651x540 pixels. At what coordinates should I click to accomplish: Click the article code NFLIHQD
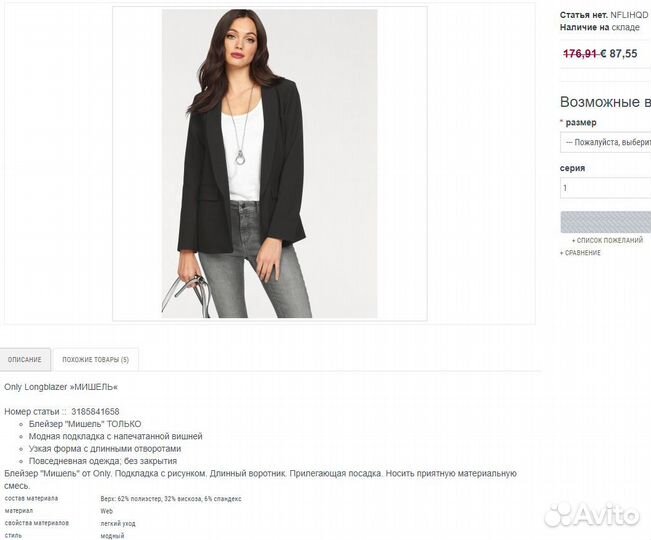click(629, 15)
